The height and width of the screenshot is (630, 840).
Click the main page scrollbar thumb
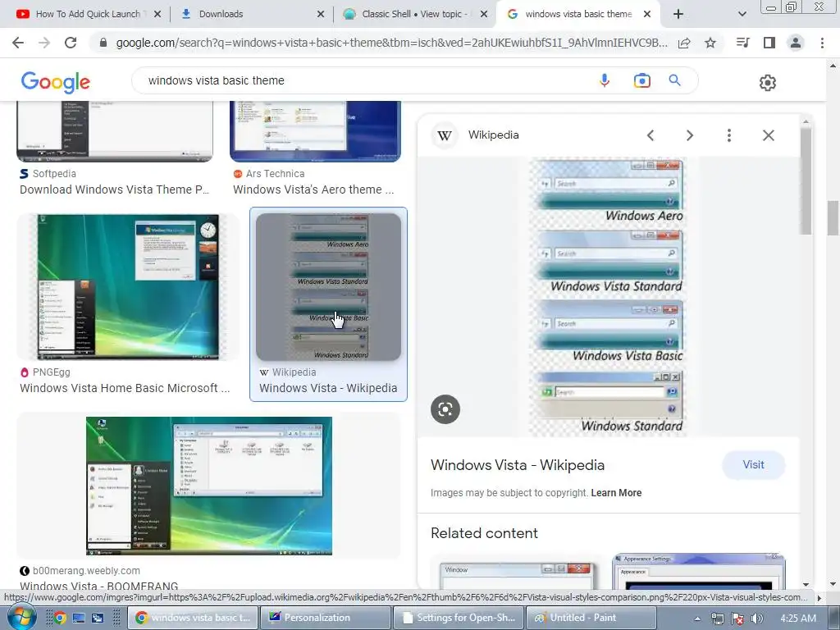[x=833, y=218]
